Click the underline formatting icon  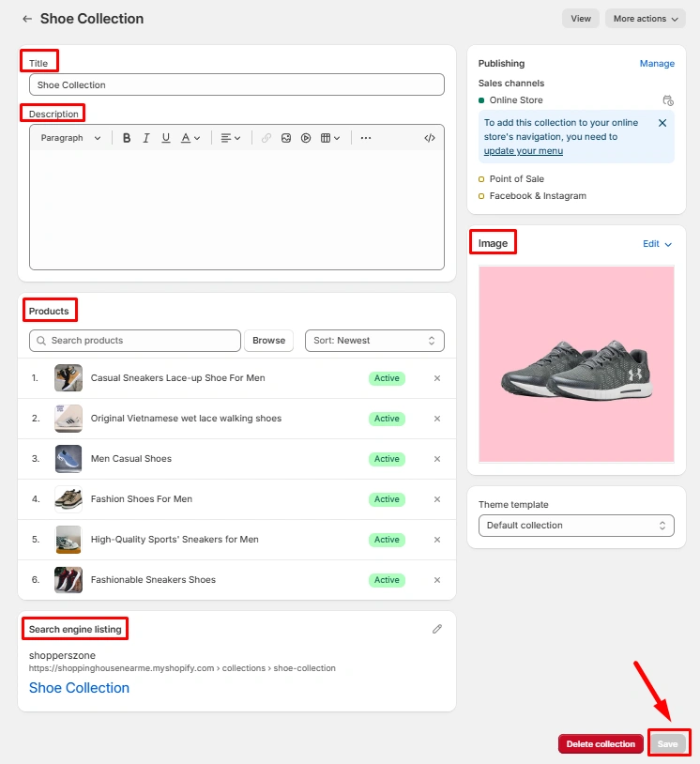(x=166, y=138)
